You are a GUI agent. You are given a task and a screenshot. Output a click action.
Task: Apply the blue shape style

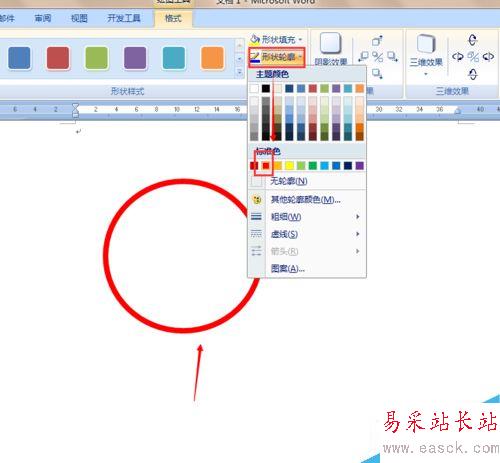19,58
